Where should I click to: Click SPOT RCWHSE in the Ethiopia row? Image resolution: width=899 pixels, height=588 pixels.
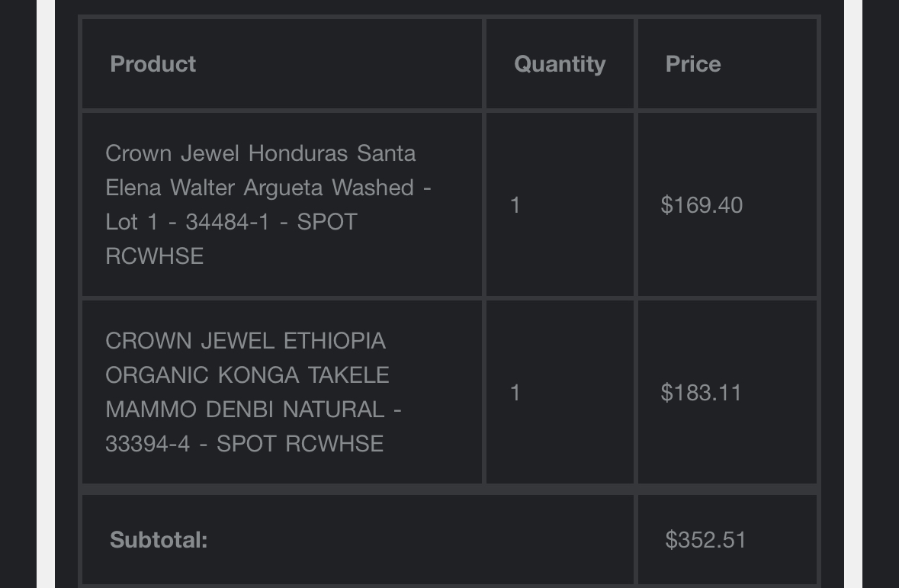300,444
